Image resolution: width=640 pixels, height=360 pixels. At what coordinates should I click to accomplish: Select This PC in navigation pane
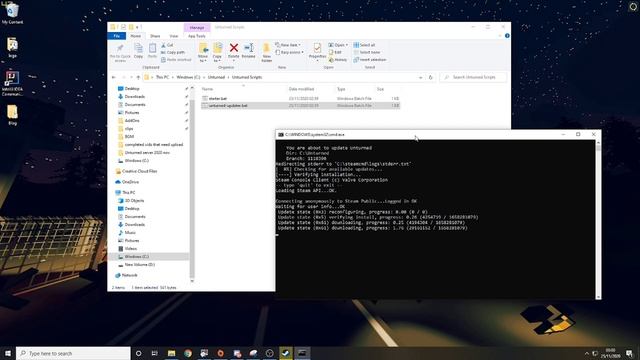click(x=129, y=193)
